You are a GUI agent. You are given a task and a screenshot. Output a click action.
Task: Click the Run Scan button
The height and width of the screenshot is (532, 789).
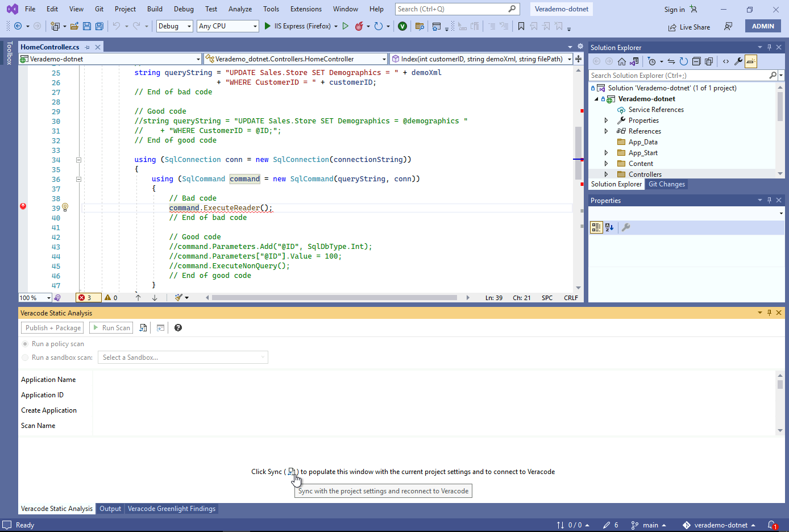coord(111,328)
